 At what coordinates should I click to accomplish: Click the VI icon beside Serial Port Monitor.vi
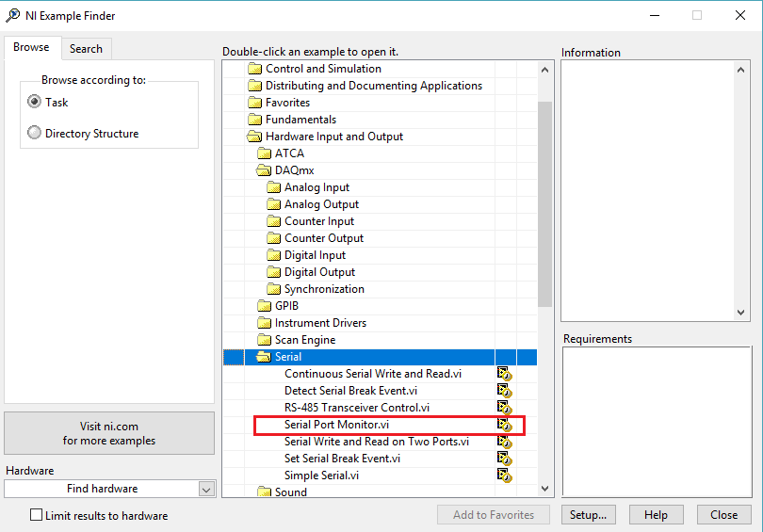(504, 425)
